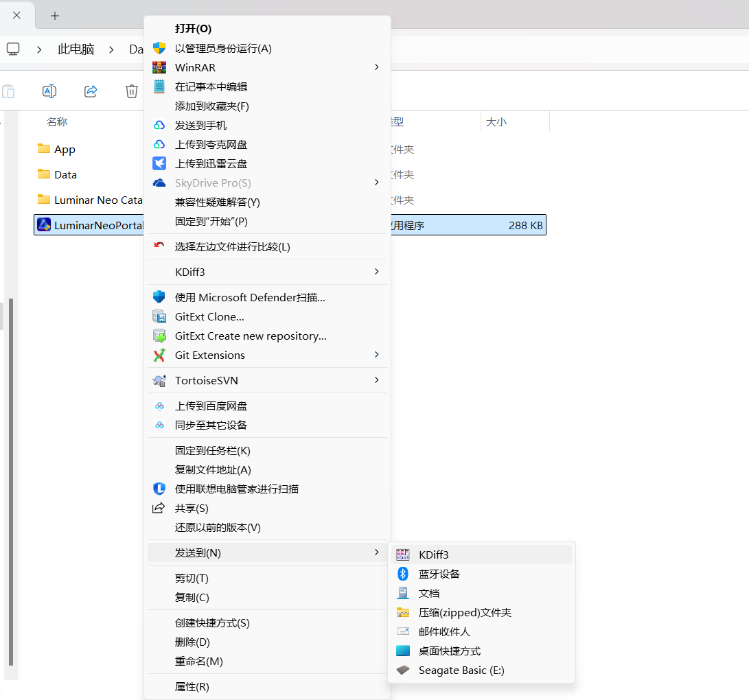This screenshot has width=749, height=700.
Task: Select 添加到收藏夹(F) menu entry
Action: point(267,106)
